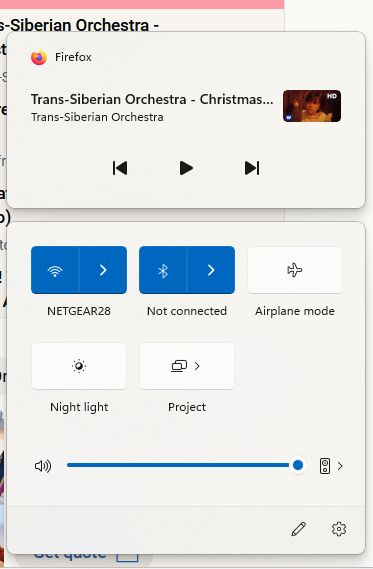
Task: Select a sound output device
Action: pyautogui.click(x=331, y=466)
